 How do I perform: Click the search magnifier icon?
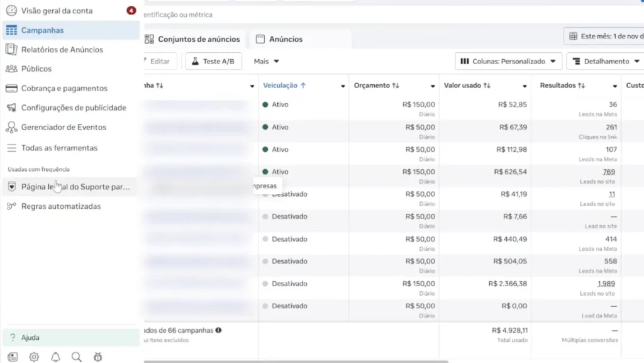click(x=76, y=357)
